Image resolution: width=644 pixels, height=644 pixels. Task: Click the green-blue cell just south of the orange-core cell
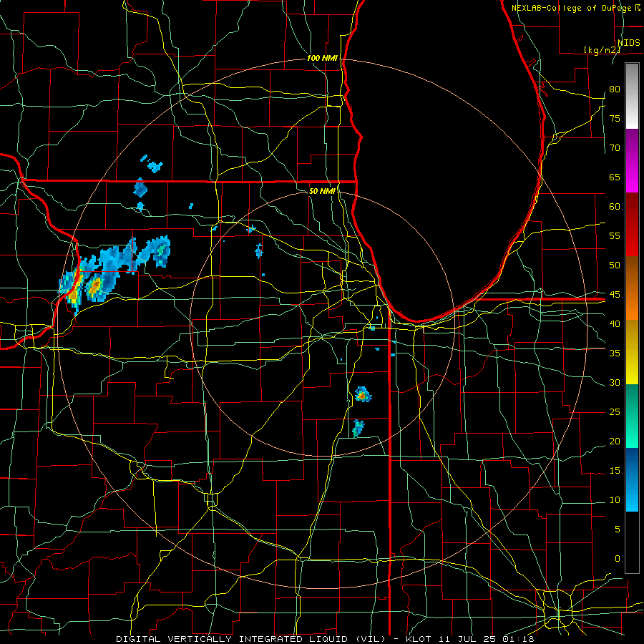(x=358, y=429)
